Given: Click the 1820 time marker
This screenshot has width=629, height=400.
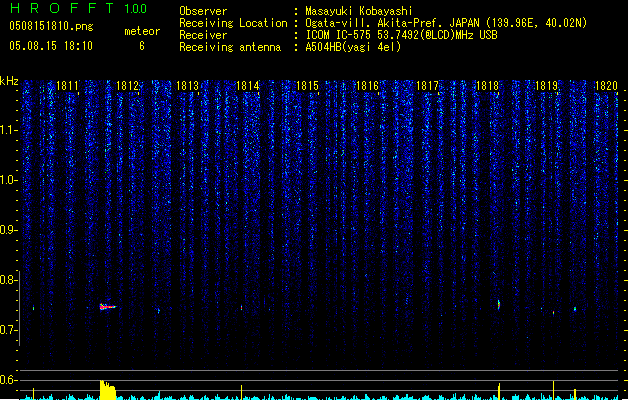Looking at the screenshot, I should click(606, 86).
